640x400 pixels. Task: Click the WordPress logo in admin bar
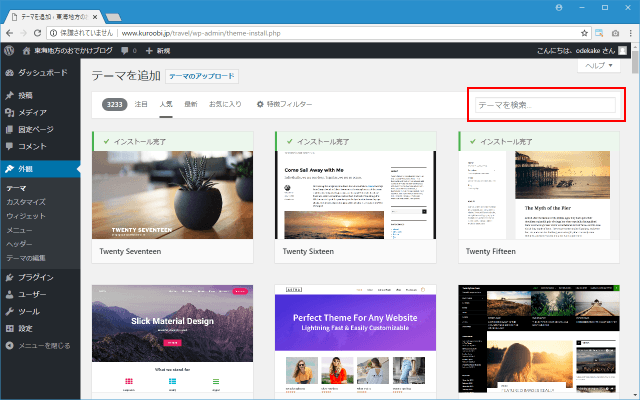10,49
